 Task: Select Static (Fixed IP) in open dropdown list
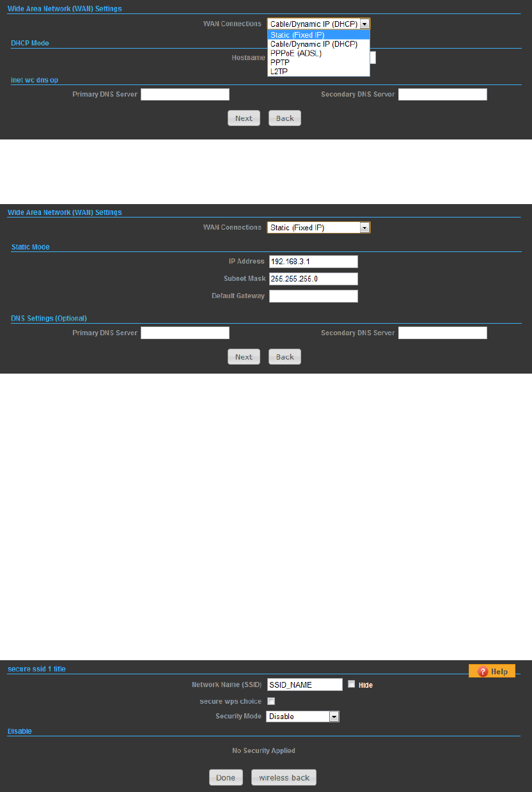click(x=318, y=35)
